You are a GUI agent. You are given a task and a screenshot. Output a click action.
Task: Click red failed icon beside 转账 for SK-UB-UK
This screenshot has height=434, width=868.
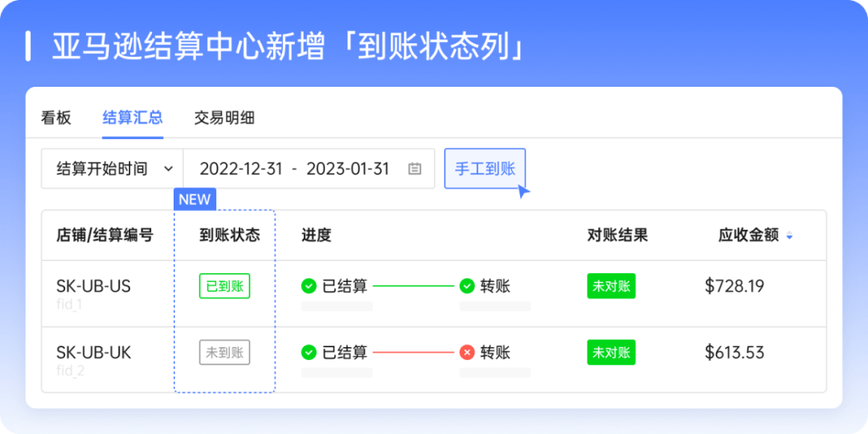tap(467, 352)
